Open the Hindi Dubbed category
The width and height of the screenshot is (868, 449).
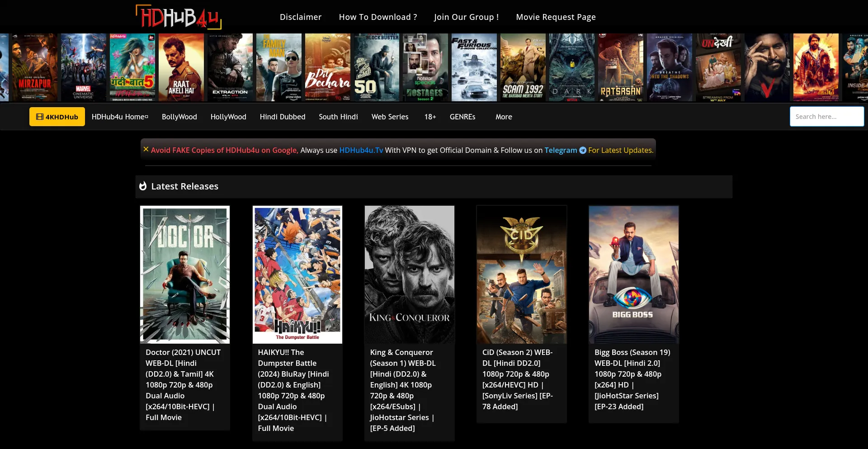pyautogui.click(x=283, y=117)
